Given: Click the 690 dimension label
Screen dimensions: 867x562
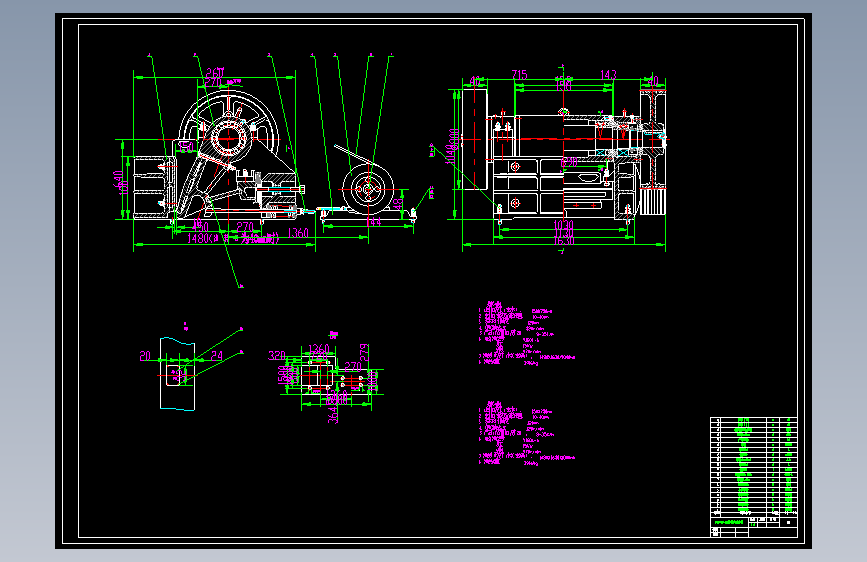Looking at the screenshot, I should (x=569, y=162).
